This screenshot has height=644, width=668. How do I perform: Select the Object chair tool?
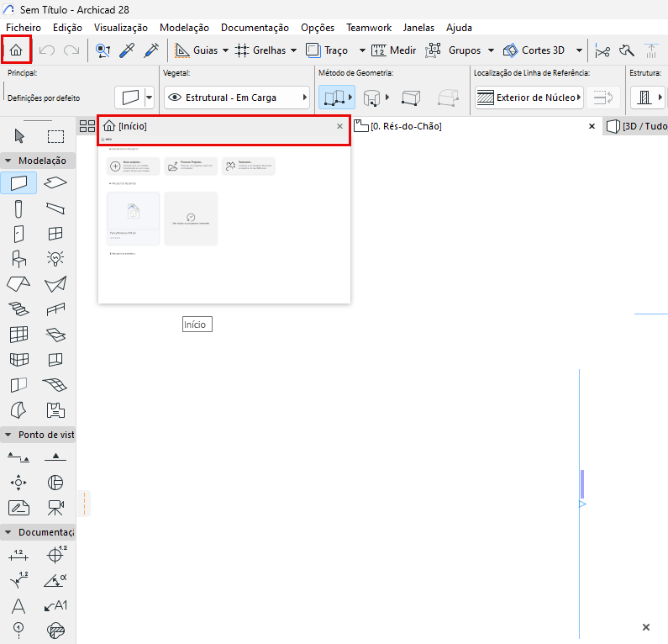pyautogui.click(x=18, y=258)
